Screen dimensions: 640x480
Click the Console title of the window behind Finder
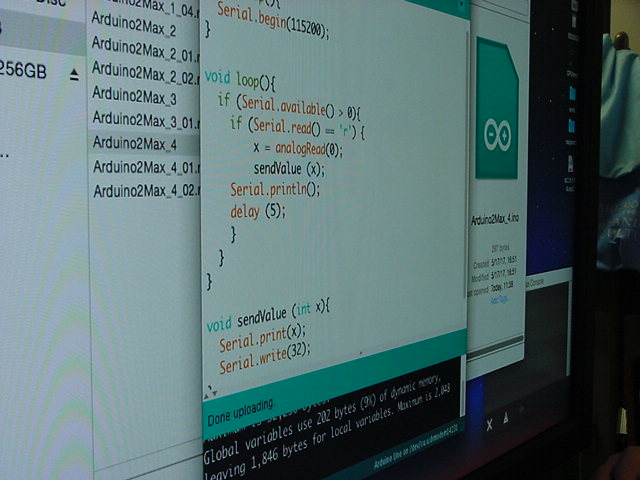536,283
